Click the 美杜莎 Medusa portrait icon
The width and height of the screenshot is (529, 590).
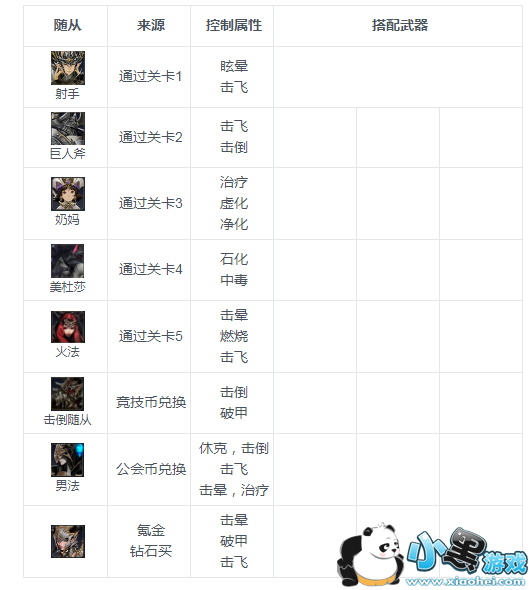pos(68,261)
